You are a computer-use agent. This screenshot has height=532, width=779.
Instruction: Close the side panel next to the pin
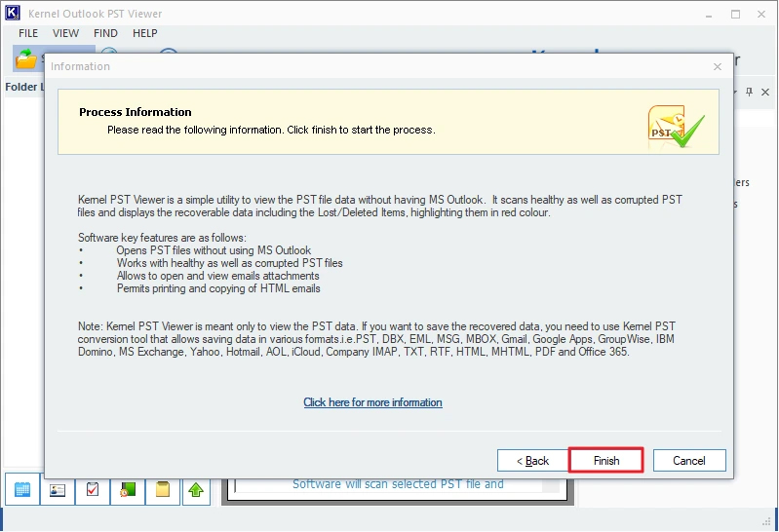[765, 92]
